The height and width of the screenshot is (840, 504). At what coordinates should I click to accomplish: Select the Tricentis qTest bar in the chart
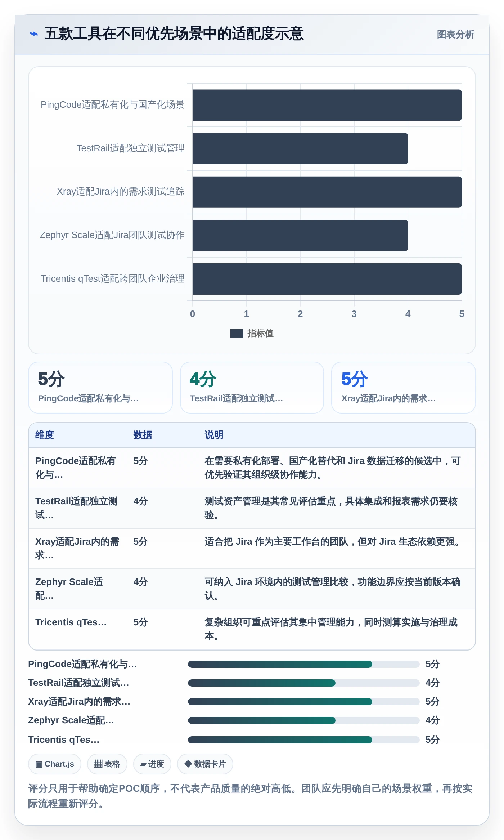pos(327,279)
